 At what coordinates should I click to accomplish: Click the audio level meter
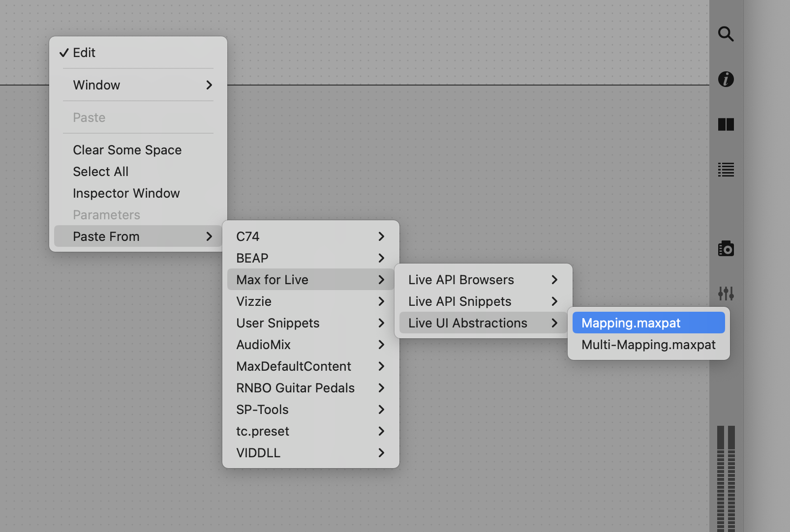[726, 478]
